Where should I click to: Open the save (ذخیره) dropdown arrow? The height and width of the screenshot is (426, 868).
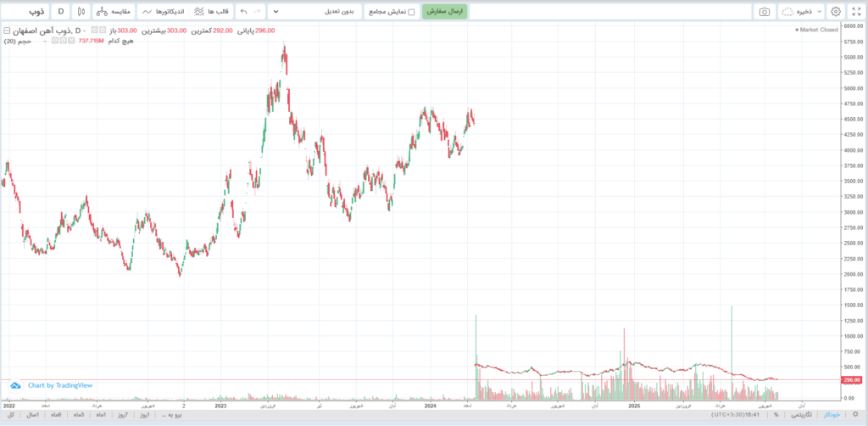(x=819, y=12)
